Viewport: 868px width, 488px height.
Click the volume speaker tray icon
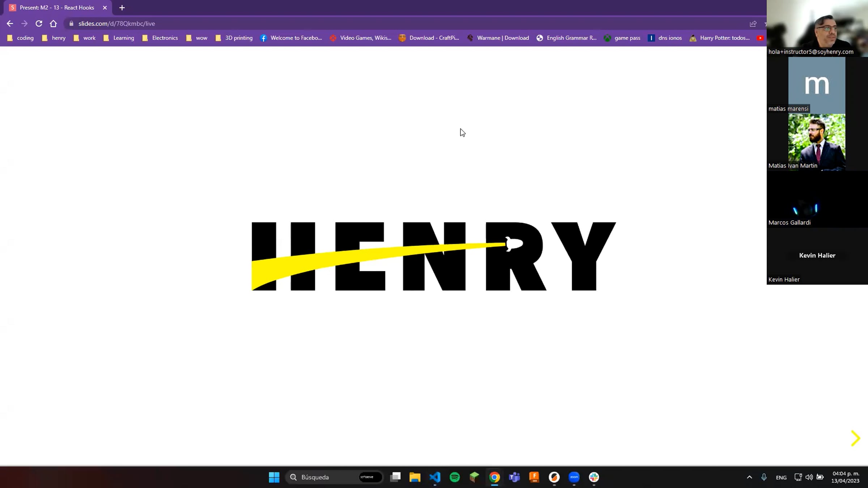(x=809, y=477)
